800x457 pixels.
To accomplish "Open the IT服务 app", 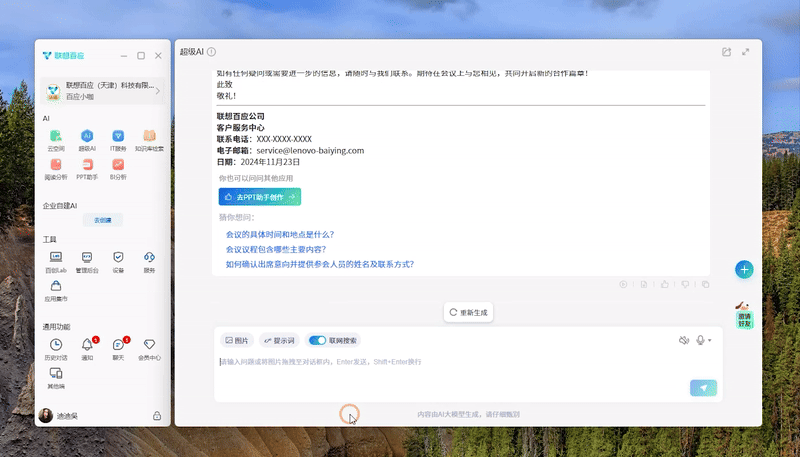I will coord(118,140).
